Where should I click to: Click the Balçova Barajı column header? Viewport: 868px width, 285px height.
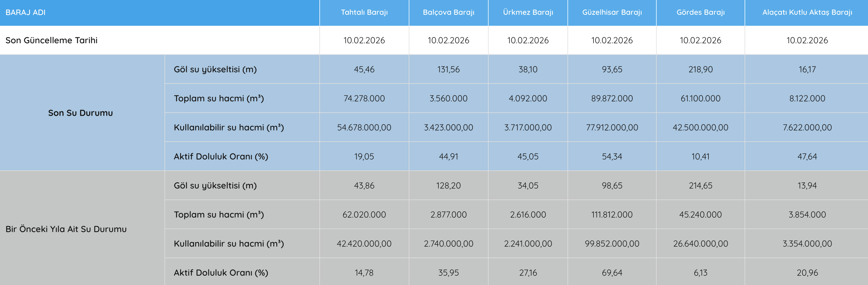tap(448, 12)
